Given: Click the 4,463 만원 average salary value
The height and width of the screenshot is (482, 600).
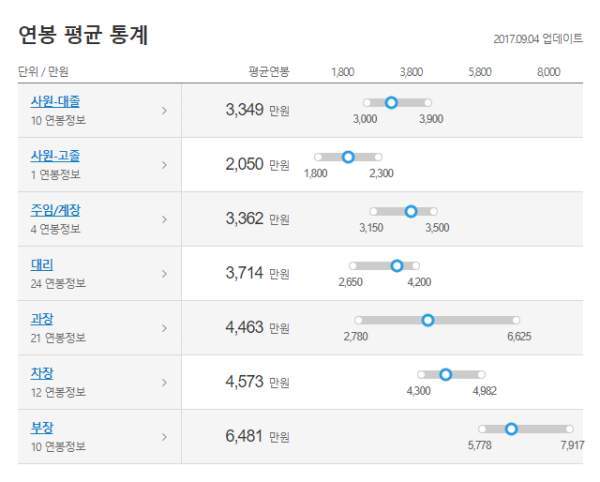Looking at the screenshot, I should tap(257, 327).
